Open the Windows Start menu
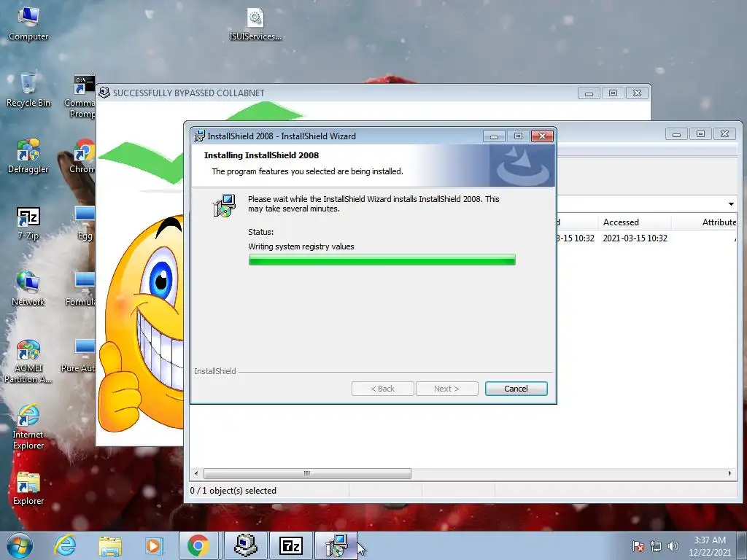The width and height of the screenshot is (747, 560). [20, 545]
